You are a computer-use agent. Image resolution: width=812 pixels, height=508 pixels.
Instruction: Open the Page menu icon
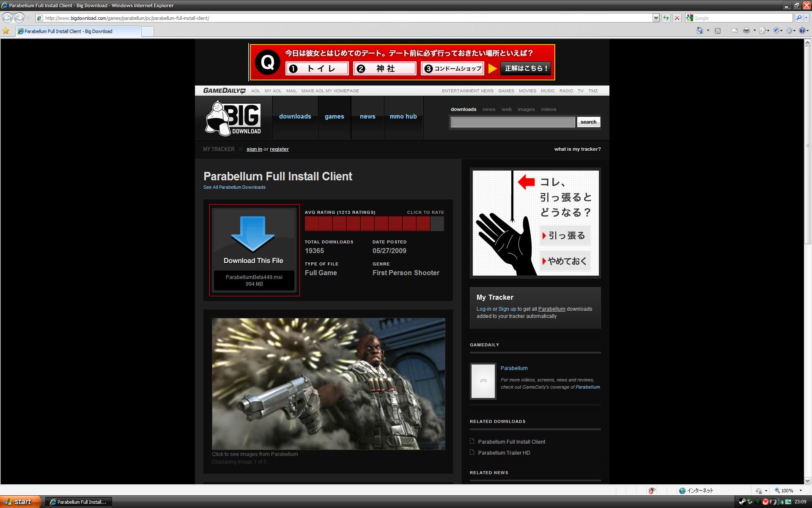click(763, 30)
